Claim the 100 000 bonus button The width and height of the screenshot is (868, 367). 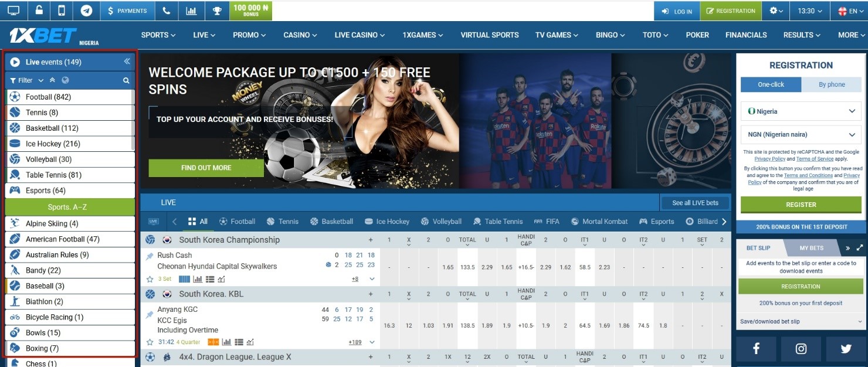[250, 11]
